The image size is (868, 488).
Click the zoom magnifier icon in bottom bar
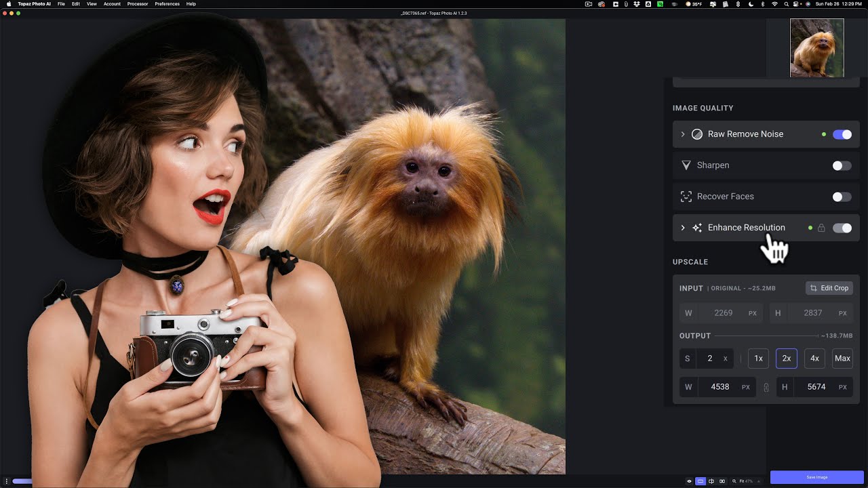coord(734,481)
